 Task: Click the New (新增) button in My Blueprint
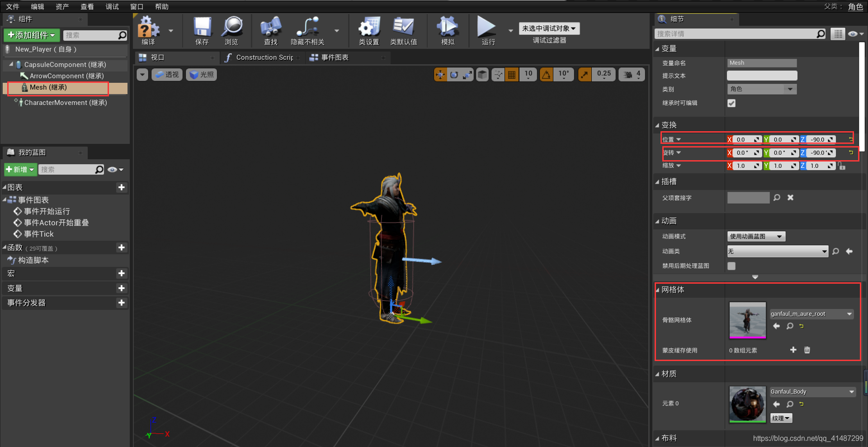point(20,170)
